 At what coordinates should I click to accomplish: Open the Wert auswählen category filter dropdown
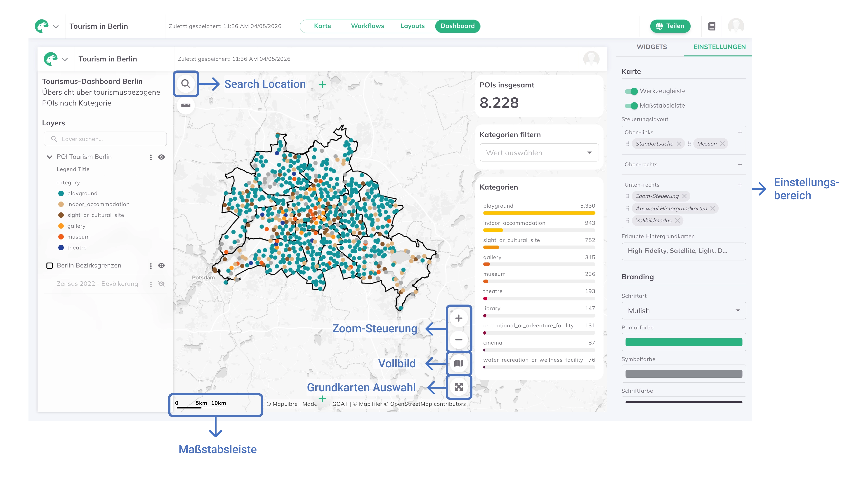[539, 152]
